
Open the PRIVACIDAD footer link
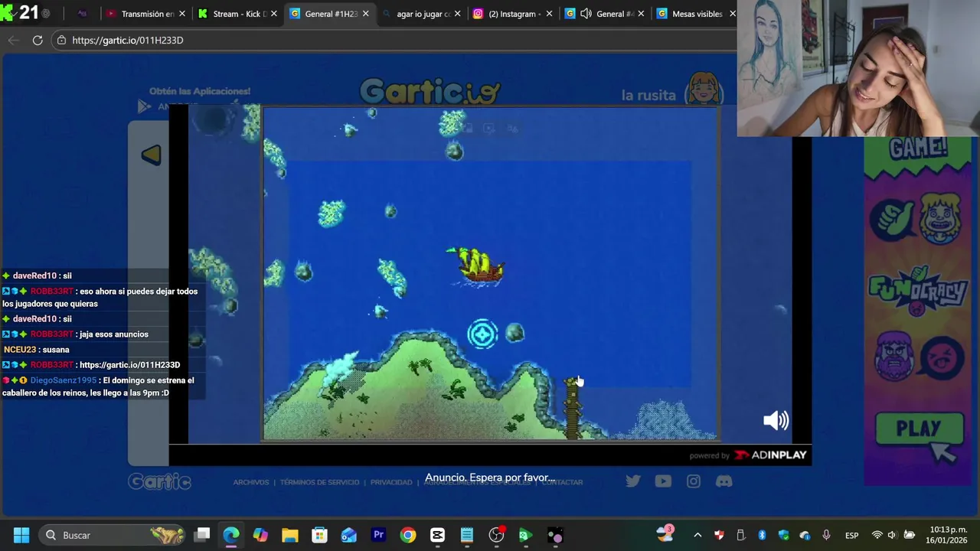tap(391, 482)
